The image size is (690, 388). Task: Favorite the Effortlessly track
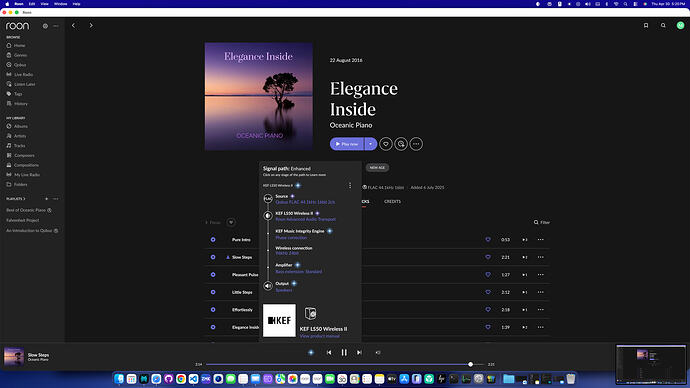488,310
